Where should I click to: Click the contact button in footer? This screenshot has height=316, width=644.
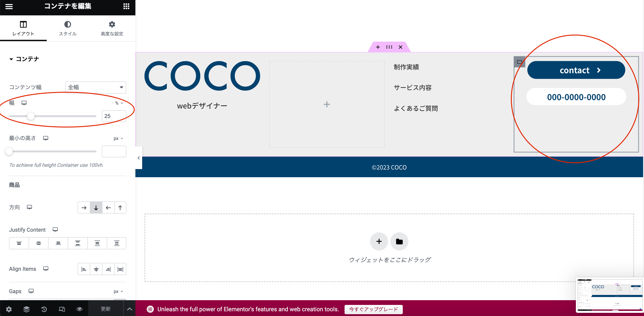click(x=576, y=70)
